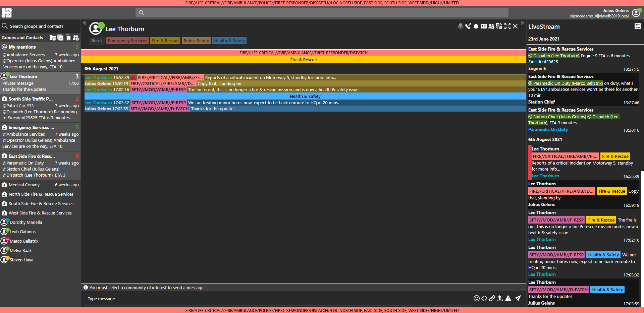Viewport: 644px width, 313px height.
Task: Click the 17:03:32 message from Lee Thorburn
Action: coord(305,103)
